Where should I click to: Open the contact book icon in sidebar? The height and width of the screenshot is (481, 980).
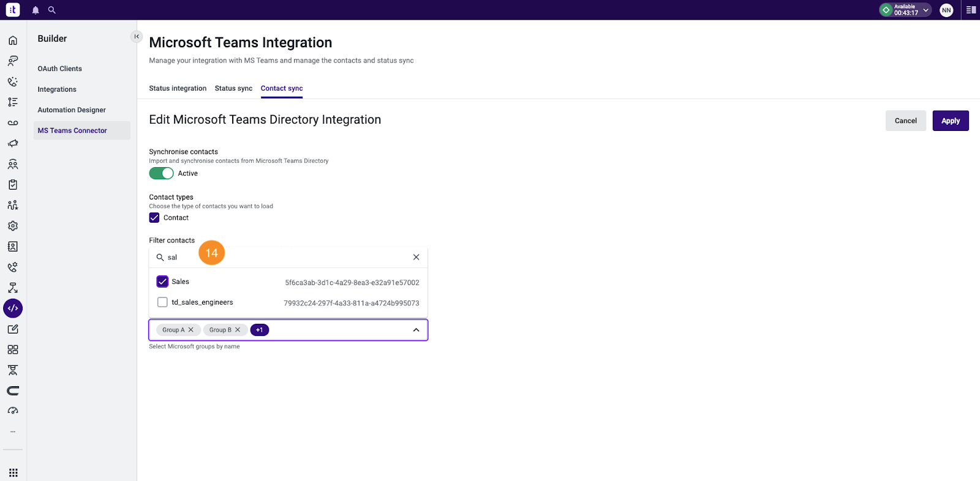[13, 247]
